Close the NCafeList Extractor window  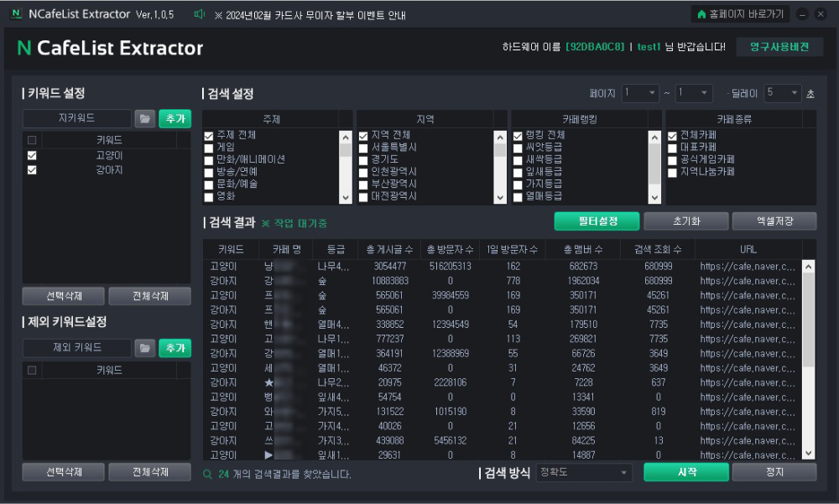[x=821, y=14]
